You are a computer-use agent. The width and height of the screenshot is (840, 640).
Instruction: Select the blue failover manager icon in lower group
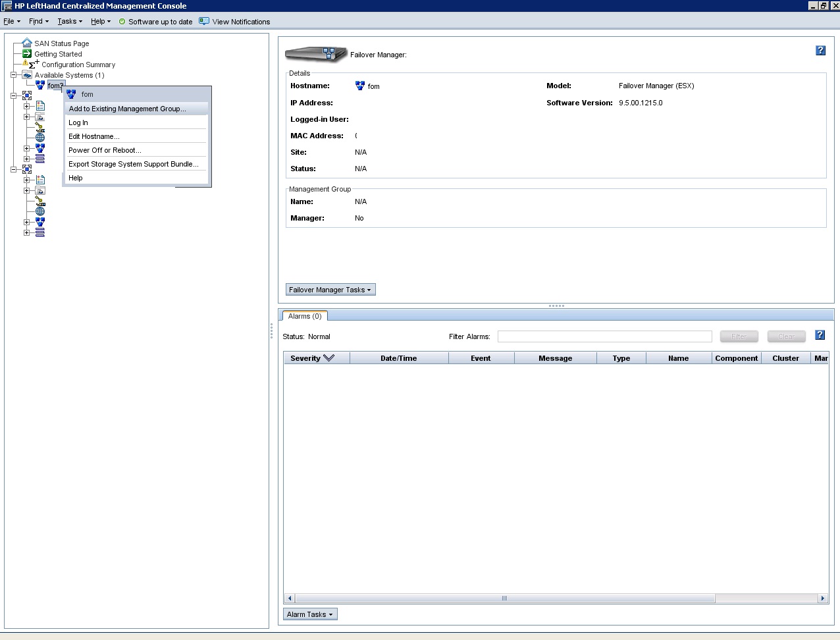coord(40,222)
